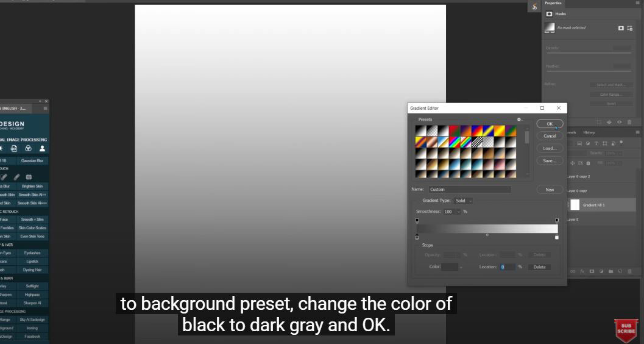
Task: Click the gradient mask thumbnail in Properties
Action: click(550, 27)
